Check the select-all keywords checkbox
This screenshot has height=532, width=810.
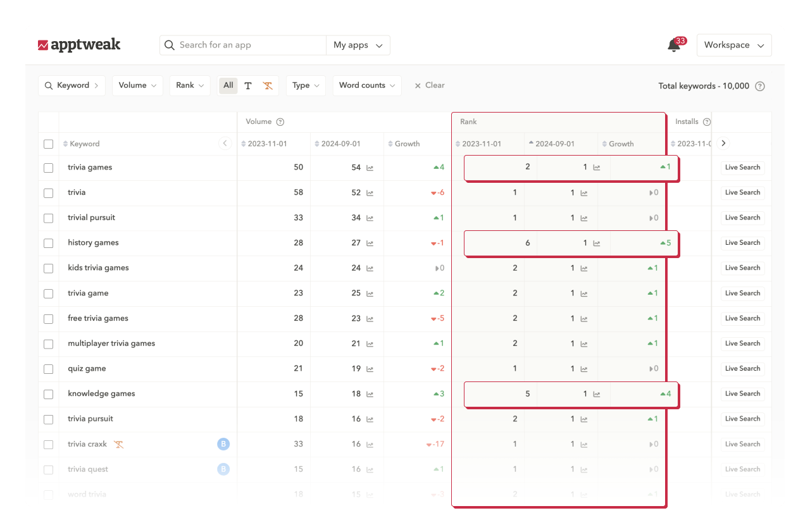click(48, 144)
